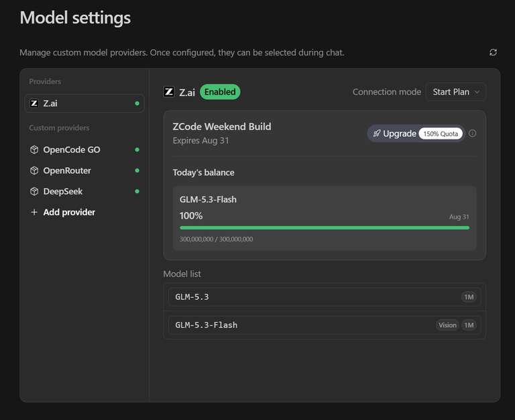Screen dimensions: 515x420
Task: Click the refresh icon beside the description
Action: [x=493, y=52]
